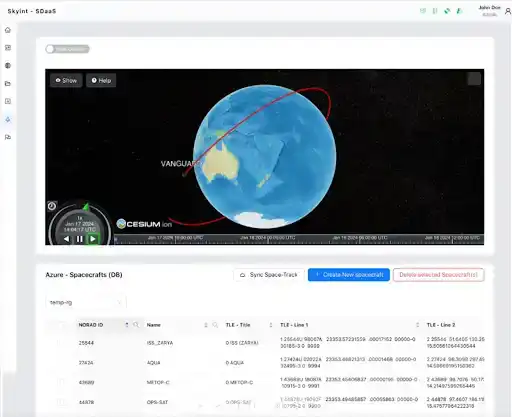Open the download/archive icon in the sidebar
512x417 pixels.
point(8,101)
